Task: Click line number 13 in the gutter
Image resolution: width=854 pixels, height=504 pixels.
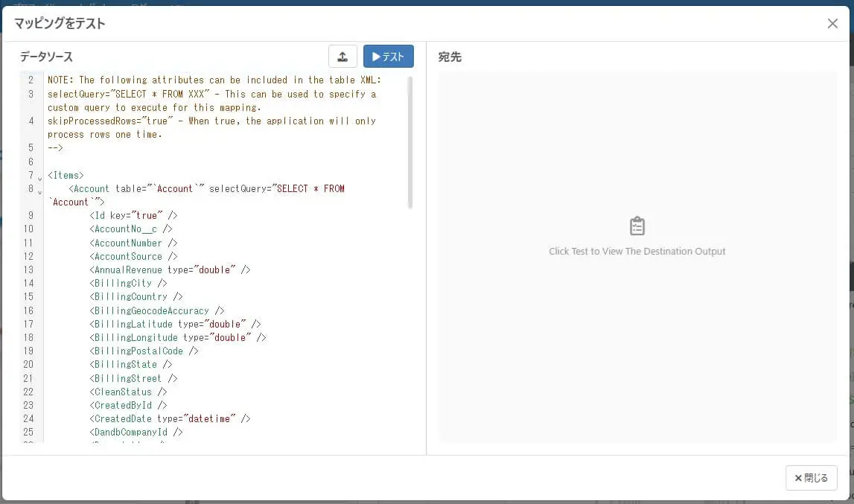Action: click(28, 269)
